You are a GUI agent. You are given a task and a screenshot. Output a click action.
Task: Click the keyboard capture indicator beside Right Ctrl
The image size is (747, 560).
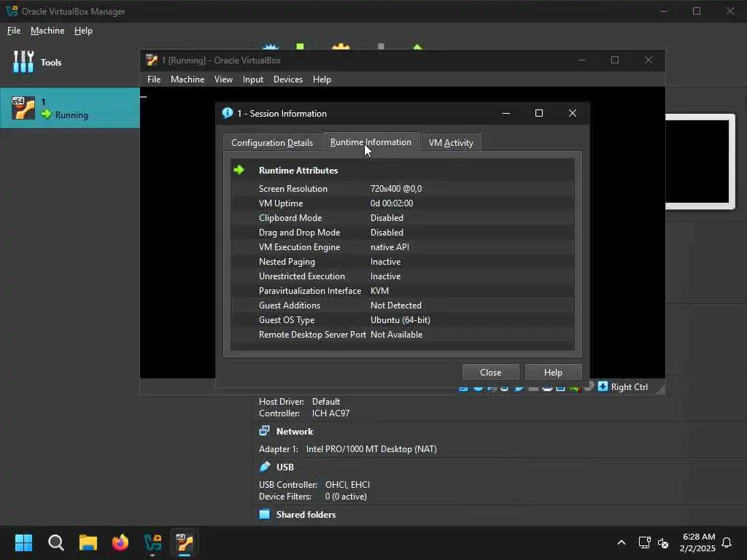click(x=603, y=386)
